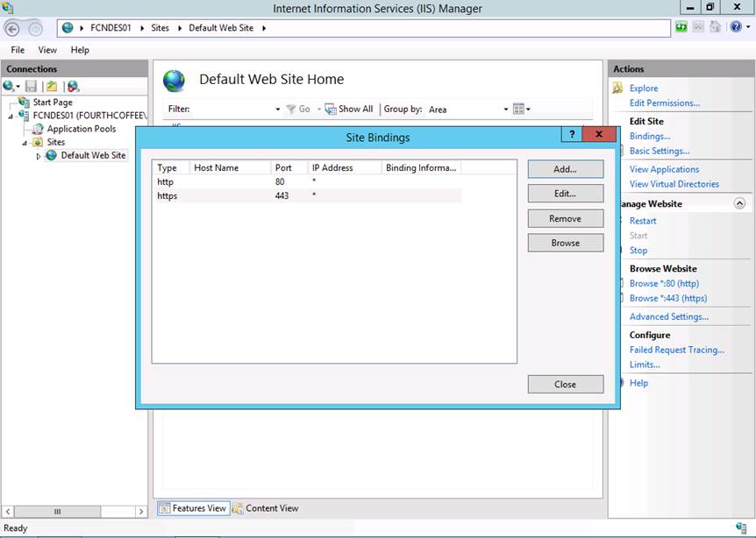The image size is (756, 538).
Task: Click the blue Help icon in the address bar
Action: tap(737, 28)
